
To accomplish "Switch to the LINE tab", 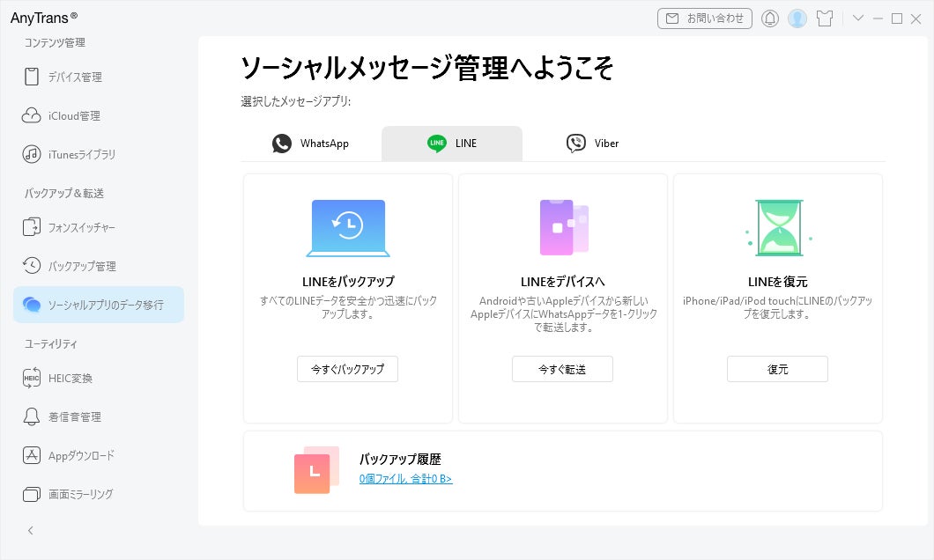I will [451, 144].
